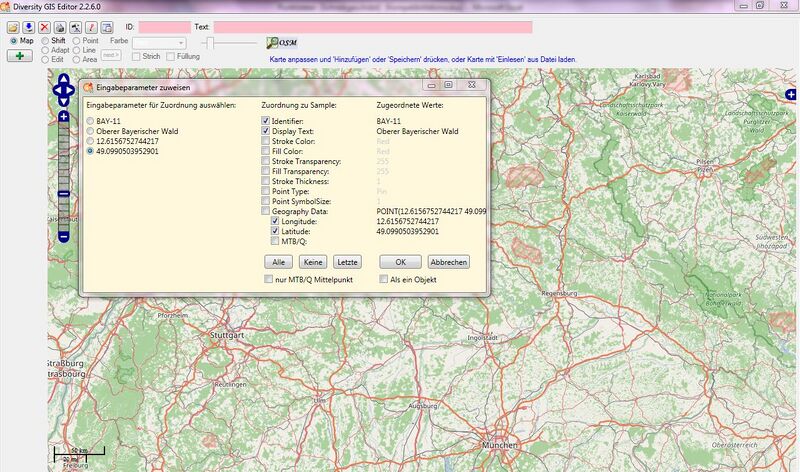Click the green plus add button

[x=20, y=56]
